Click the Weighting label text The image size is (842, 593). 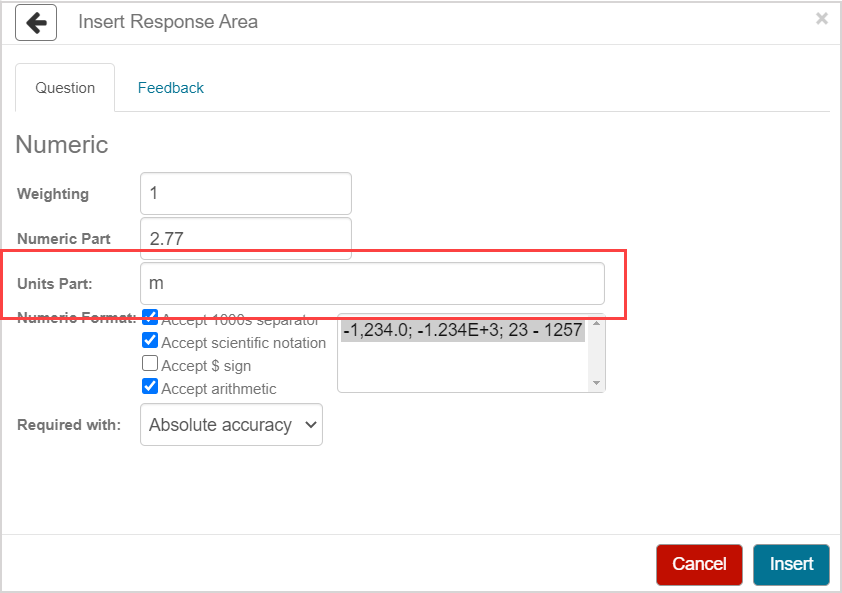(x=53, y=194)
